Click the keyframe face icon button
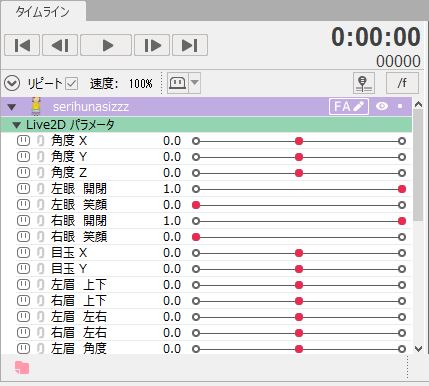 pyautogui.click(x=178, y=83)
